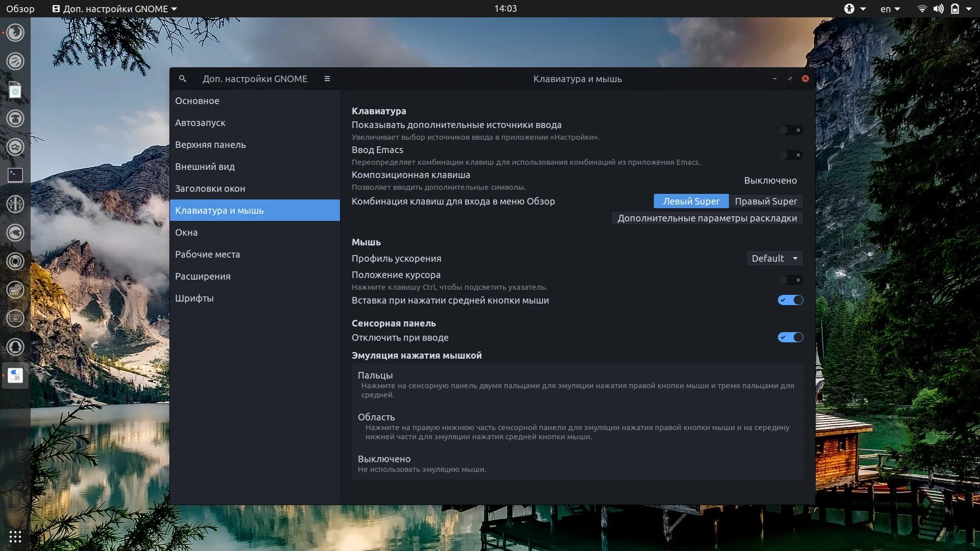Click the volume icon in system tray
Screen dimensions: 980x551
(x=938, y=9)
